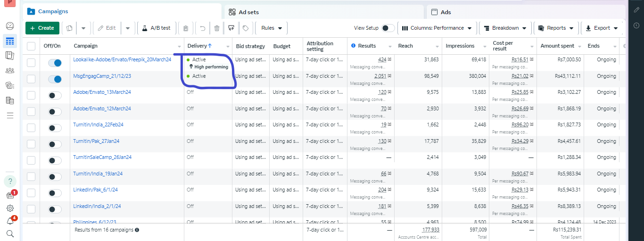Click the search magnifier icon in sidebar
The width and height of the screenshot is (644, 241).
pos(10,233)
